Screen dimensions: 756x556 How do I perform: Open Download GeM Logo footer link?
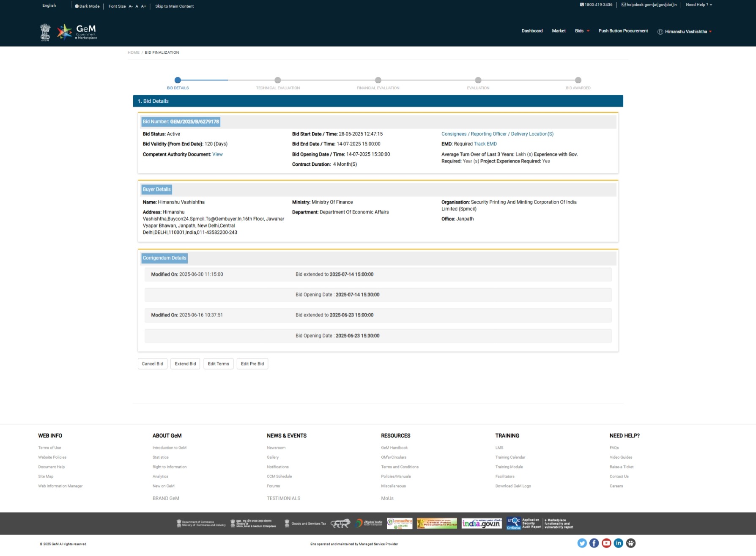pyautogui.click(x=513, y=486)
